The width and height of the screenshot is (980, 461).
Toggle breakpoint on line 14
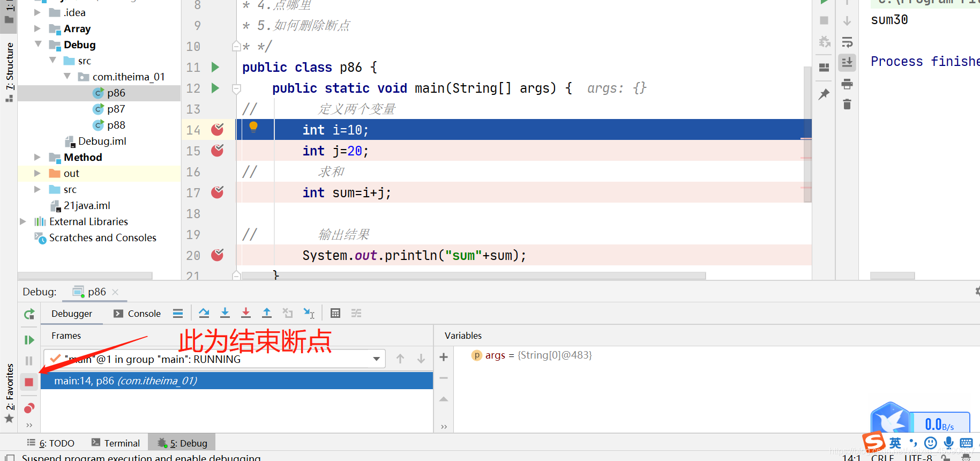click(x=218, y=130)
